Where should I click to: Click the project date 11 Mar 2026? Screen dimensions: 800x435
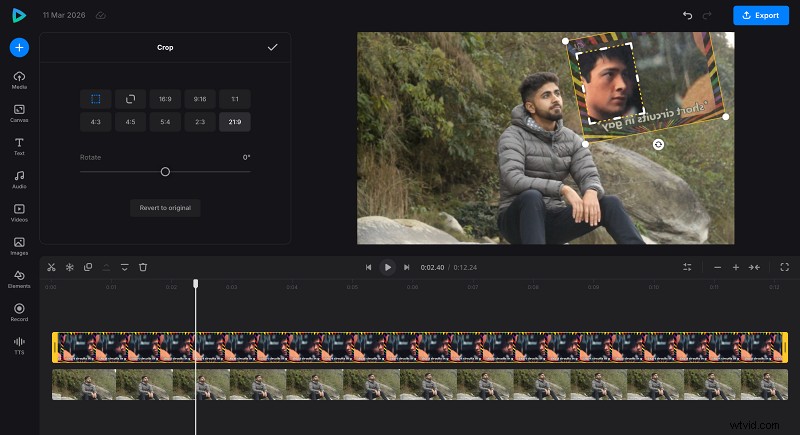point(64,15)
